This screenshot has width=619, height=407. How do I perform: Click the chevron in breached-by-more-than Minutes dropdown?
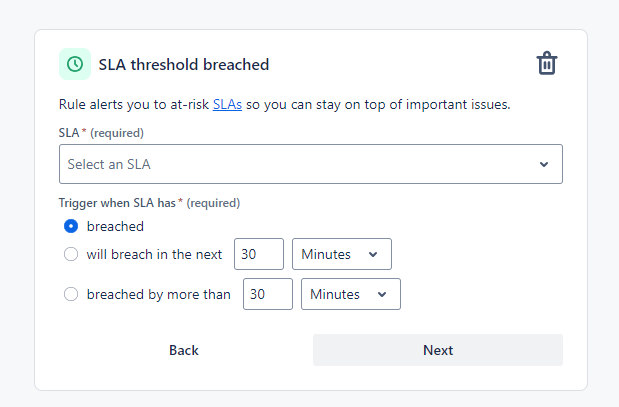382,294
